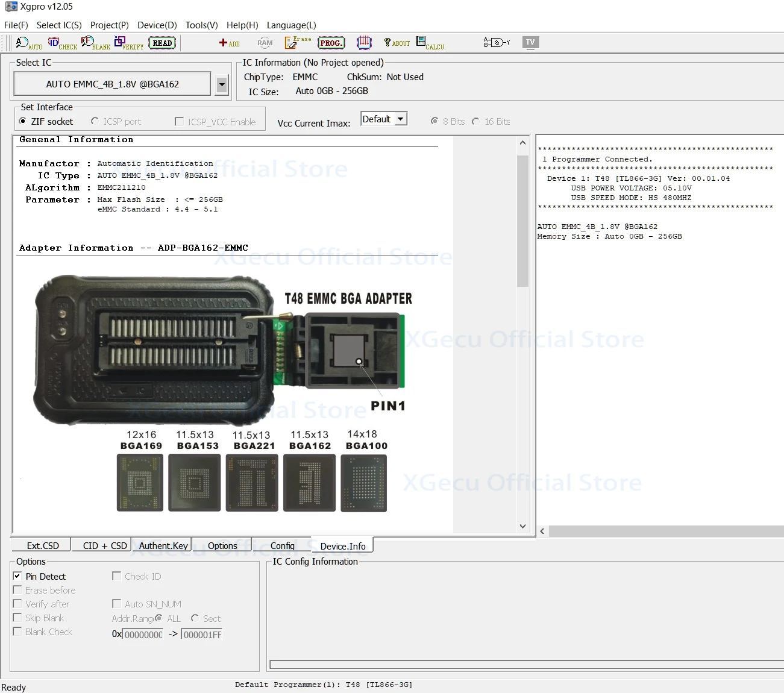Screen dimensions: 784x693
Task: Open the Project(P) menu
Action: pos(109,25)
